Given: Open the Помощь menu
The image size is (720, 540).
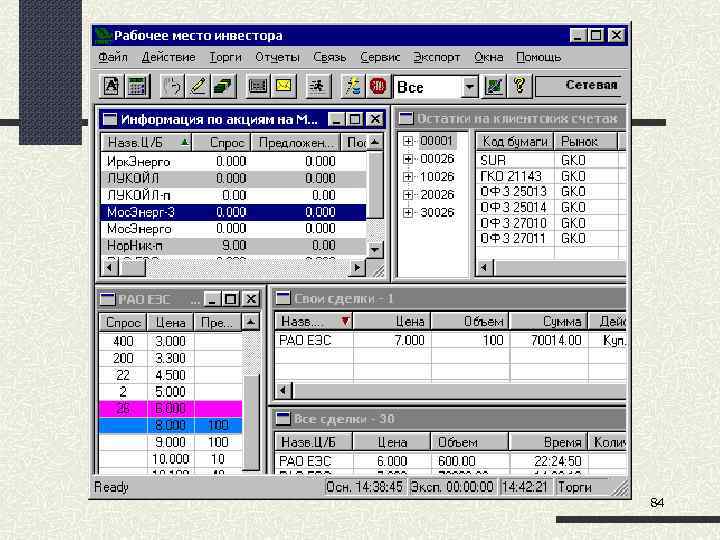Looking at the screenshot, I should [538, 57].
